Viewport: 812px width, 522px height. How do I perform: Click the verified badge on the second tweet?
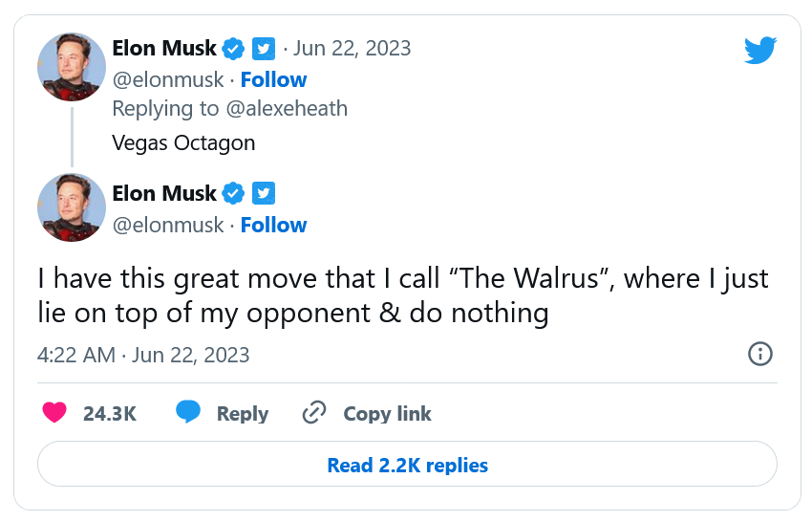point(233,193)
